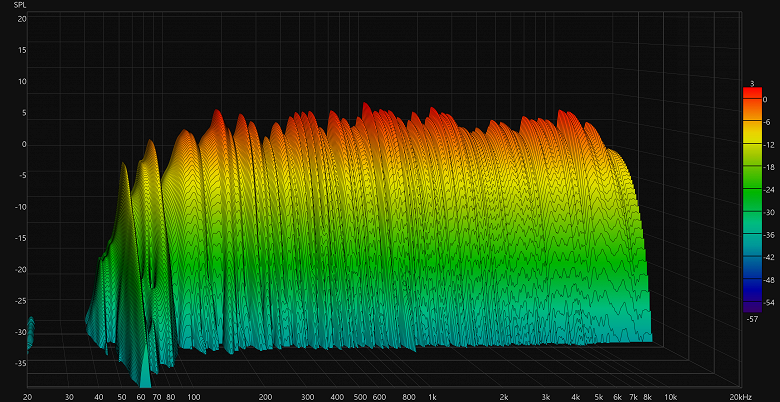Click the 15 dB mark on the SPL axis
780x402 pixels.
pos(23,50)
